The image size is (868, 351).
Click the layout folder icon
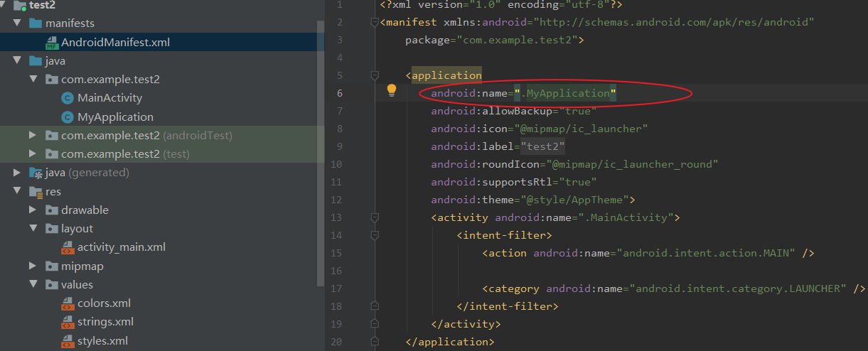(x=51, y=228)
